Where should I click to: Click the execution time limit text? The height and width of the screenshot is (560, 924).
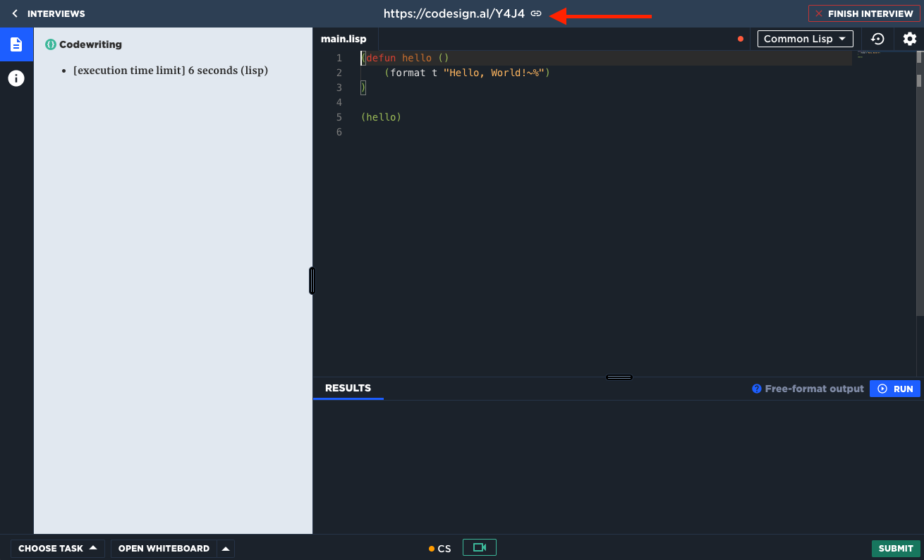tap(171, 71)
